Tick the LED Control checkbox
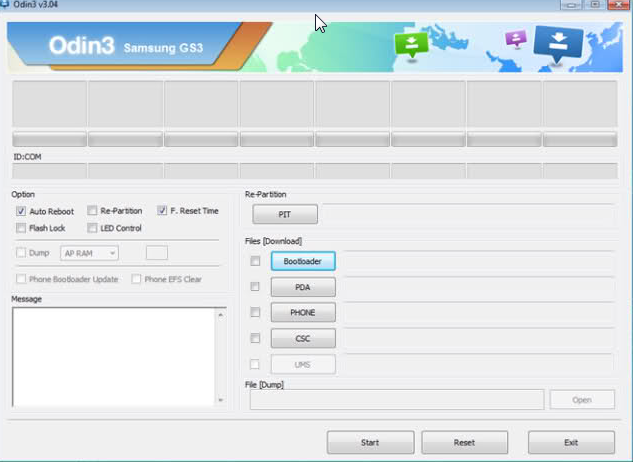 pyautogui.click(x=92, y=228)
